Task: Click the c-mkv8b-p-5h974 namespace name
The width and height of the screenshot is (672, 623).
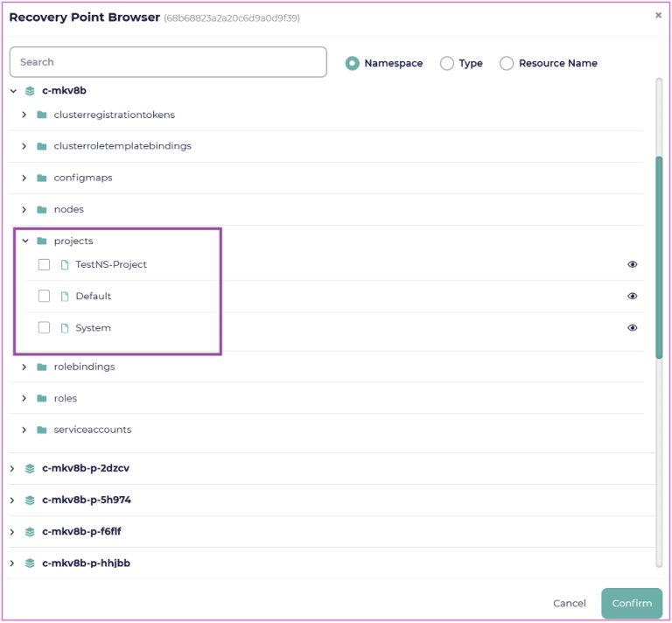Action: [x=87, y=500]
